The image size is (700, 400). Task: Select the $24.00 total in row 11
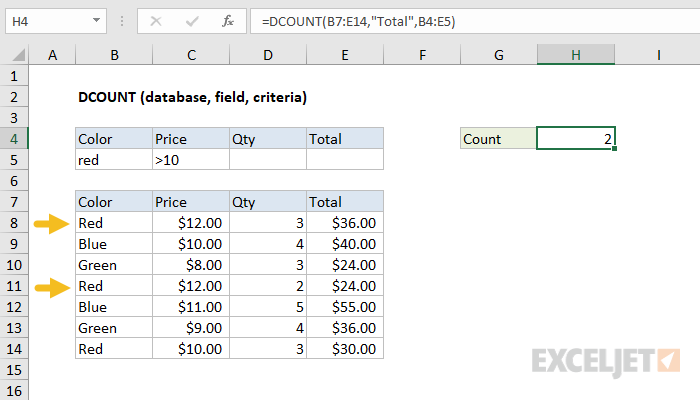[x=345, y=286]
